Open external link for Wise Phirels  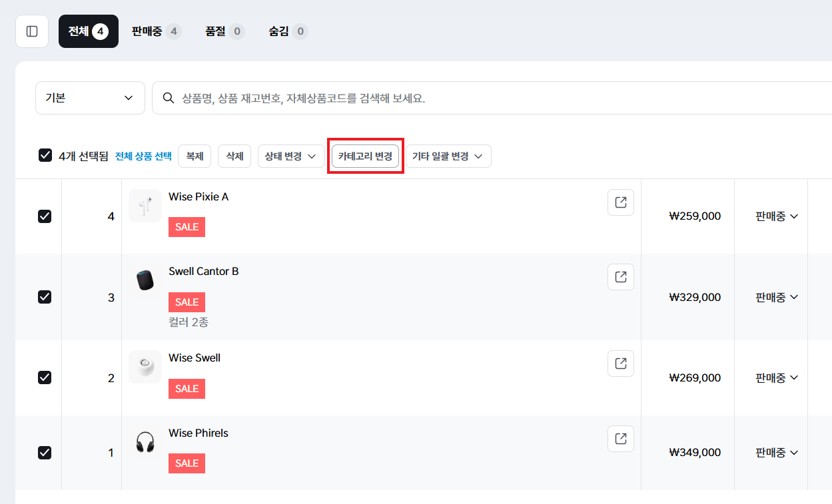click(x=621, y=439)
